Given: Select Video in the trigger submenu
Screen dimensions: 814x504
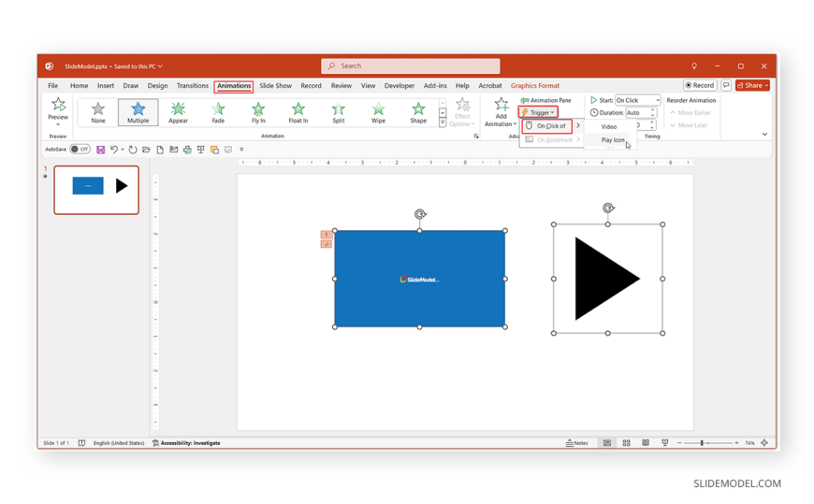Looking at the screenshot, I should coord(609,126).
